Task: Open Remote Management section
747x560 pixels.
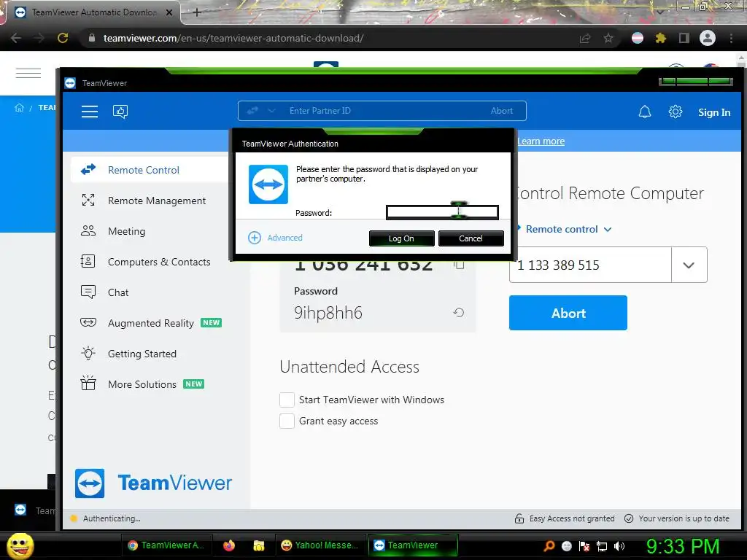Action: [157, 201]
